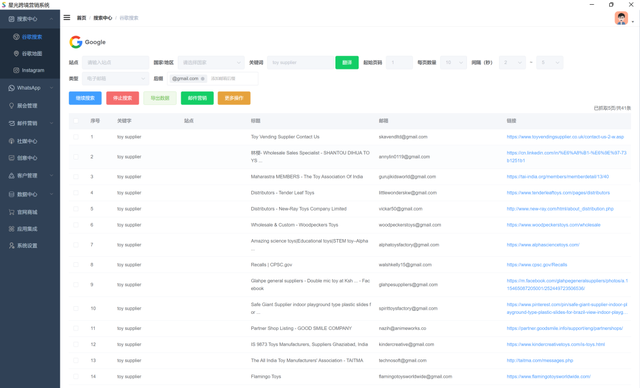
Task: Select the Instagram icon in sidebar
Action: point(16,70)
